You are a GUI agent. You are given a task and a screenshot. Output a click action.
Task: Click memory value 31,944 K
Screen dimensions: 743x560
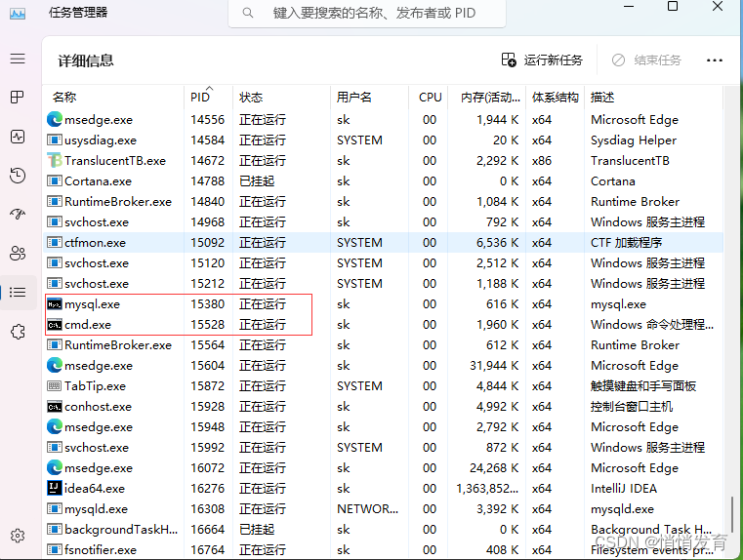pyautogui.click(x=494, y=366)
